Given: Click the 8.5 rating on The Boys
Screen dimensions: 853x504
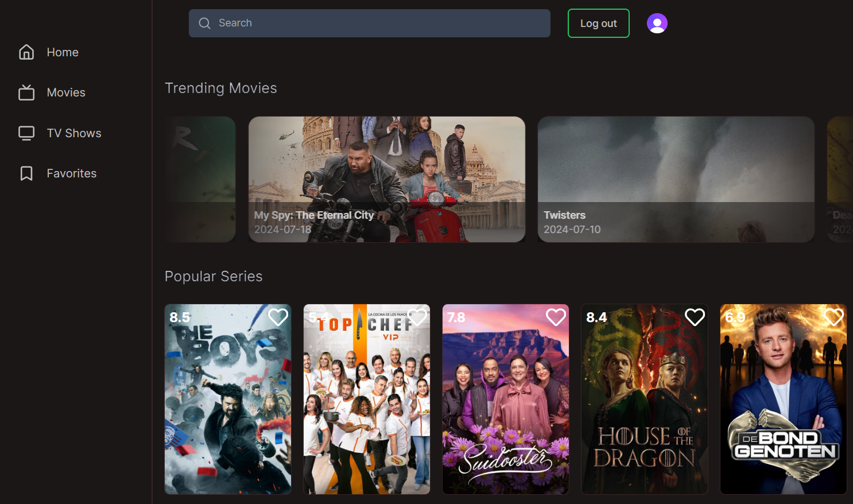Looking at the screenshot, I should tap(180, 317).
